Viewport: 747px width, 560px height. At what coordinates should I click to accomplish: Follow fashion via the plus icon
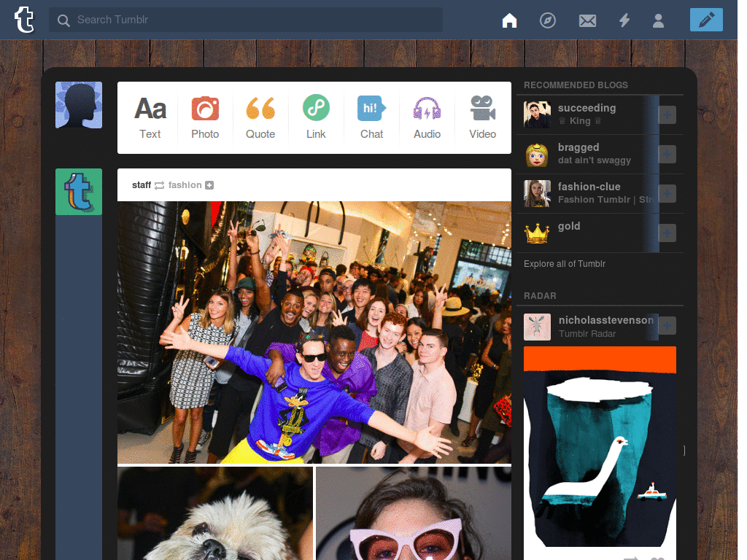[209, 185]
